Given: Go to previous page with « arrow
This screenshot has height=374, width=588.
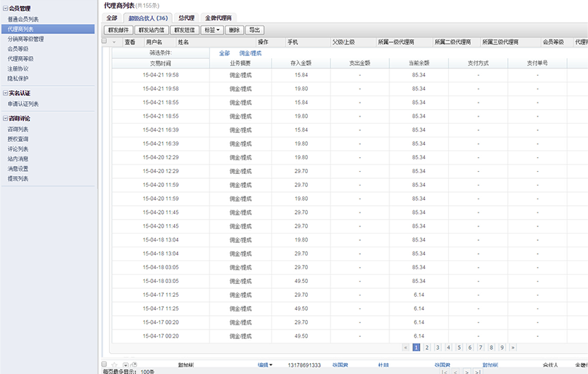Looking at the screenshot, I should [405, 348].
